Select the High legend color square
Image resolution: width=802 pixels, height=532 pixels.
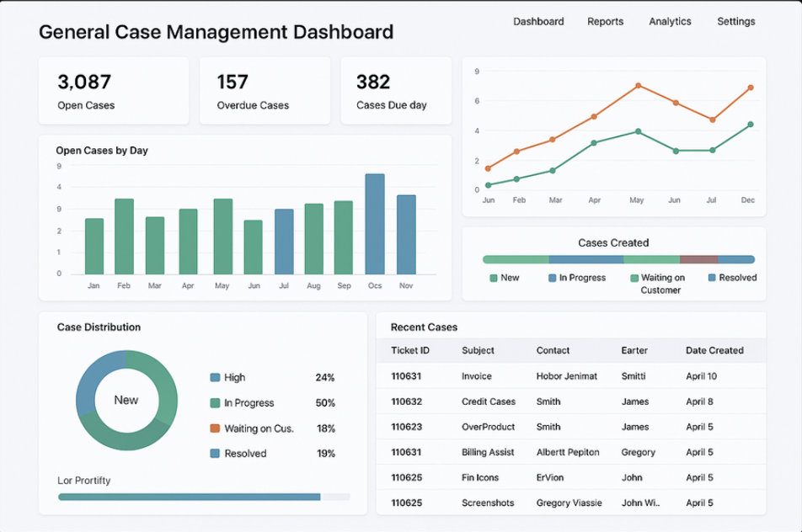[215, 378]
